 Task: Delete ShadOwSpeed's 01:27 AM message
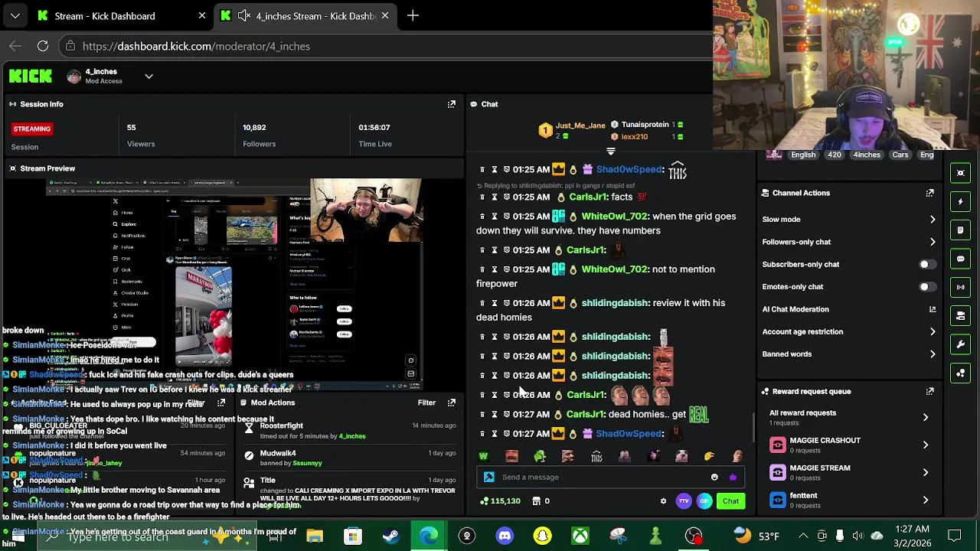tap(482, 433)
